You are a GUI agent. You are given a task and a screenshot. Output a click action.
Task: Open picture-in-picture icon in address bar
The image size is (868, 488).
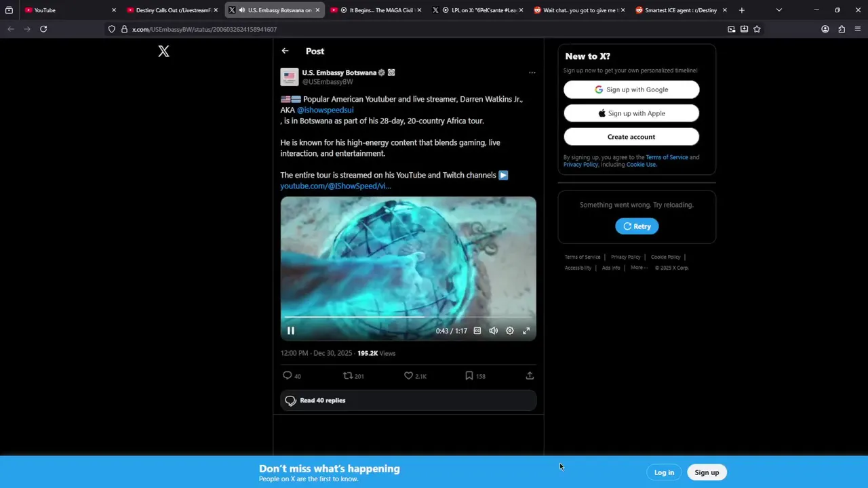pyautogui.click(x=731, y=29)
